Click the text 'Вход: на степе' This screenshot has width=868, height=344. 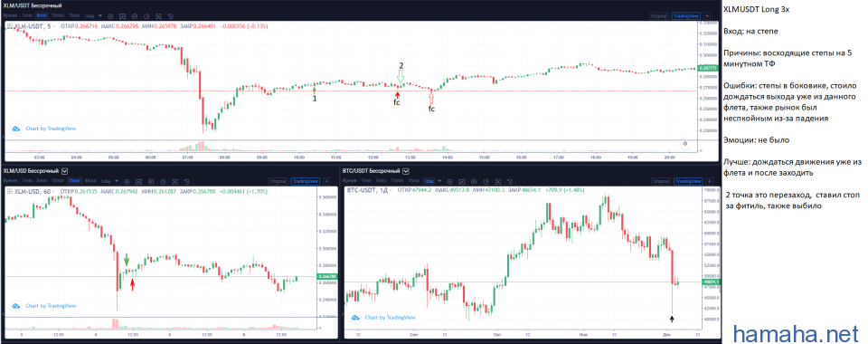pyautogui.click(x=750, y=32)
